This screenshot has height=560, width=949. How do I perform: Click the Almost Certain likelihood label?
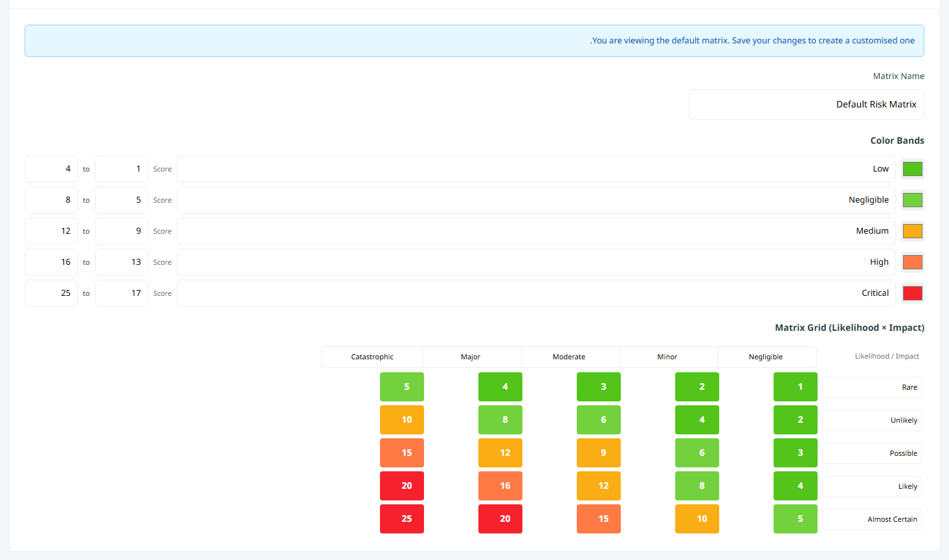click(x=872, y=520)
